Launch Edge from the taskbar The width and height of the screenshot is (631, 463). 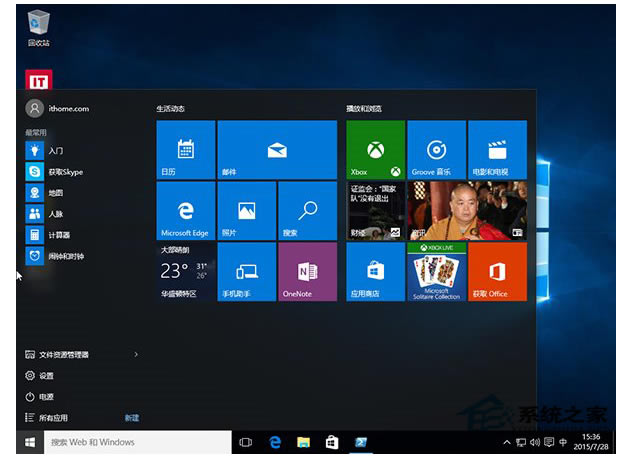[x=275, y=442]
